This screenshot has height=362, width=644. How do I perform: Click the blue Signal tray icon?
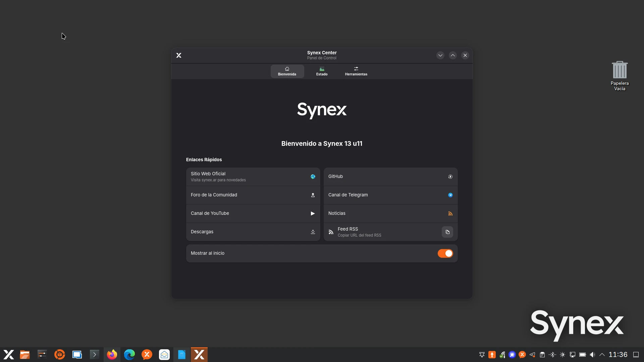tap(512, 355)
